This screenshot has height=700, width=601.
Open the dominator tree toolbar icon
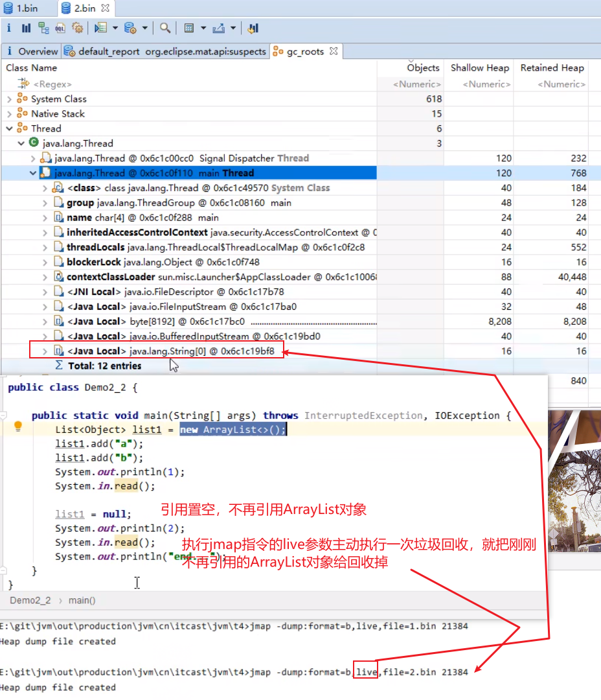[43, 28]
